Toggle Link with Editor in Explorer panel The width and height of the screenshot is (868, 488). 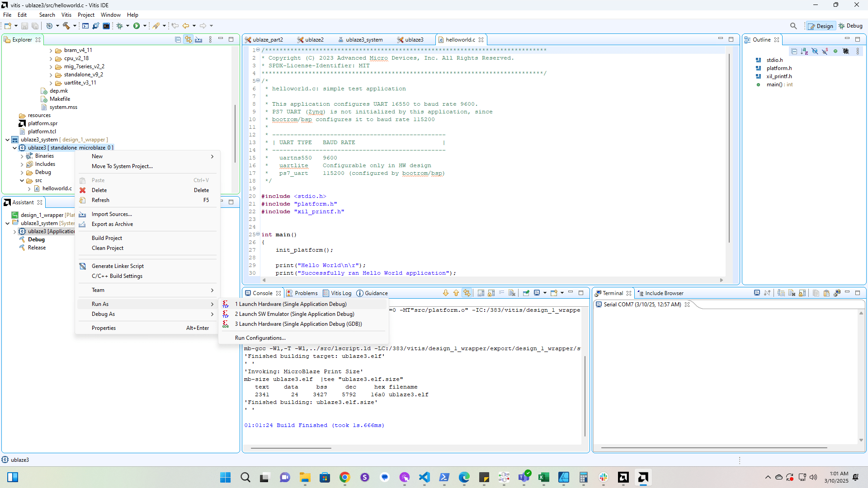[x=188, y=40]
